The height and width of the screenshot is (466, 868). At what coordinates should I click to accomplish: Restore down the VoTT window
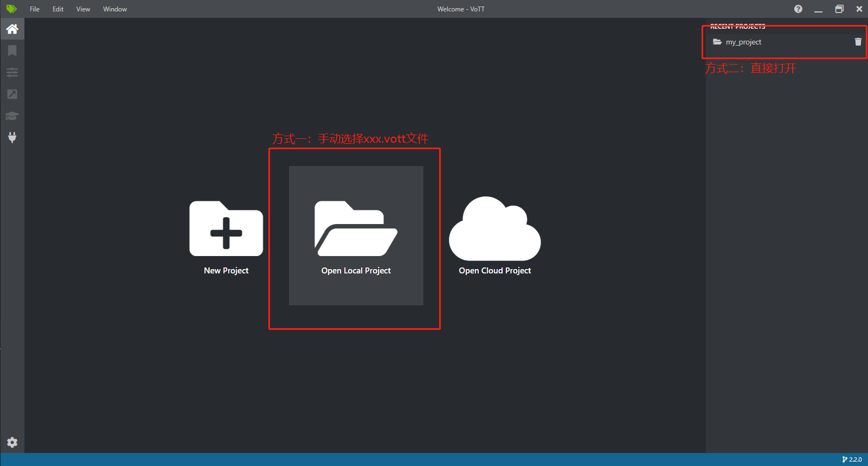coord(839,9)
